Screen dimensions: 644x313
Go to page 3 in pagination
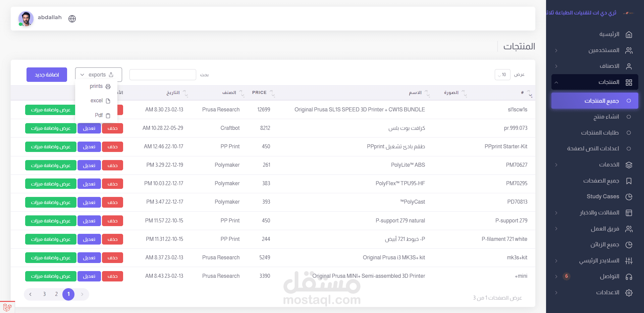click(x=44, y=294)
